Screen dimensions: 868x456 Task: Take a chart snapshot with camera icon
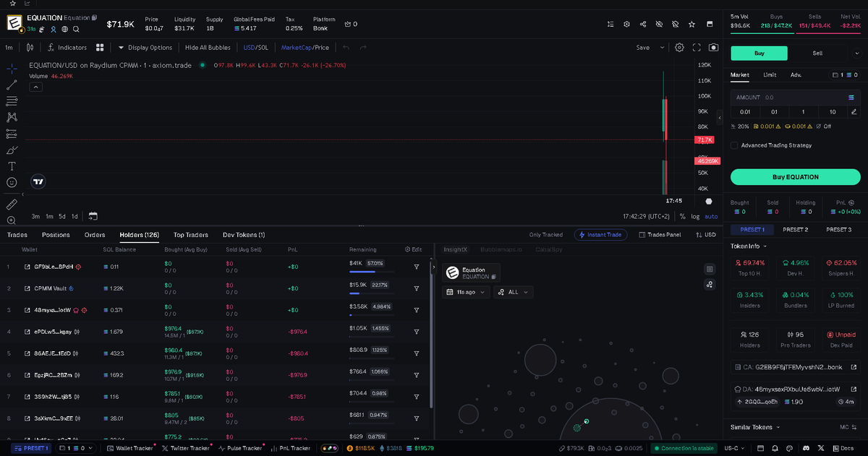tap(714, 48)
